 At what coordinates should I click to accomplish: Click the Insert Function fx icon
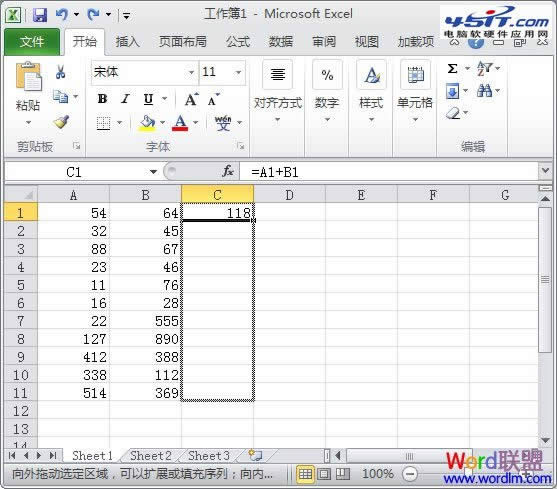coord(228,172)
